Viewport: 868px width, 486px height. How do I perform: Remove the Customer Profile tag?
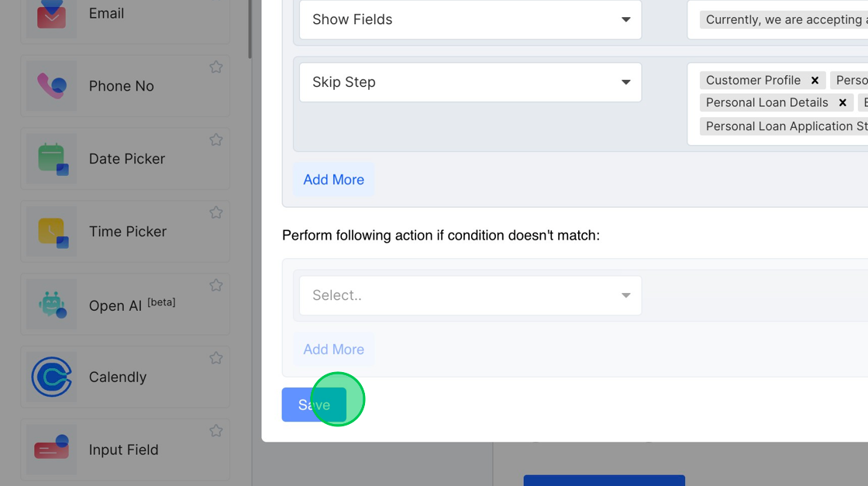coord(815,81)
